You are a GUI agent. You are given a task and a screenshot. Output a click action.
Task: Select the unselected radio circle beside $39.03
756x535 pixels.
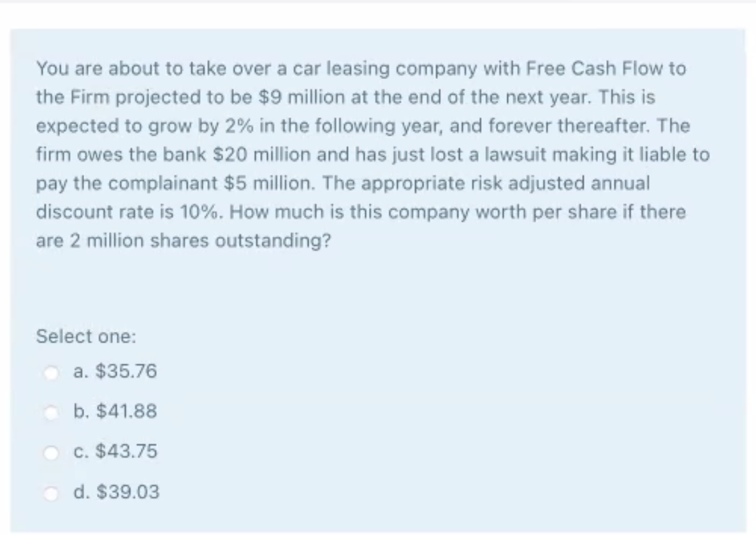click(x=52, y=492)
